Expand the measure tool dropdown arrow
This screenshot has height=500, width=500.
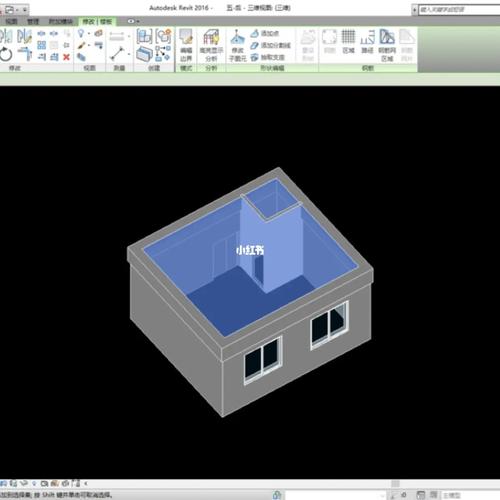[129, 54]
